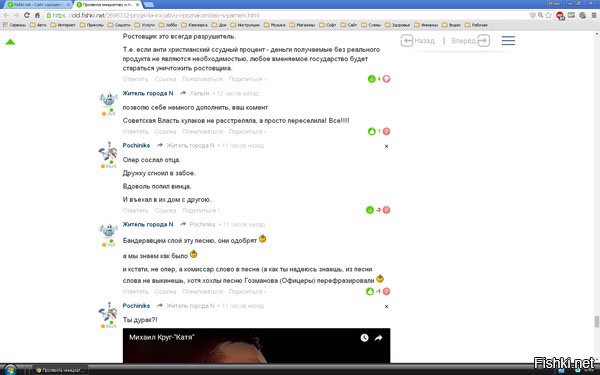Dislike the comment about Советская Власть кулаков
The width and height of the screenshot is (600, 375).
coord(386,131)
